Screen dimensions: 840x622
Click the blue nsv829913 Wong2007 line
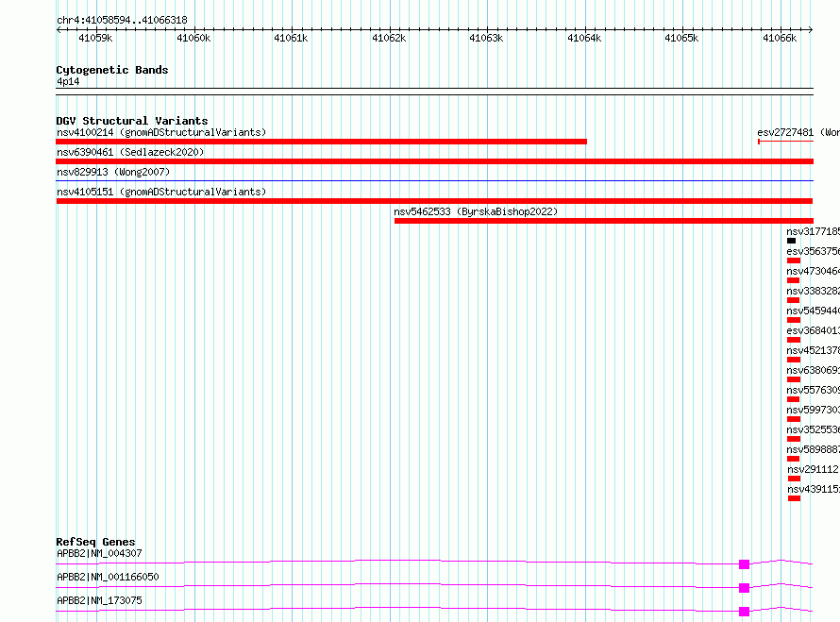pyautogui.click(x=434, y=181)
